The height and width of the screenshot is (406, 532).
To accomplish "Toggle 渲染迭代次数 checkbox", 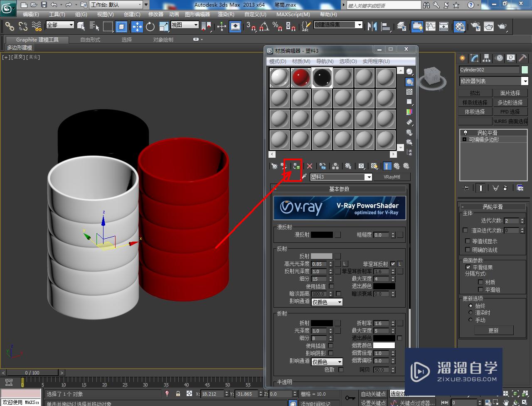I will [x=465, y=230].
